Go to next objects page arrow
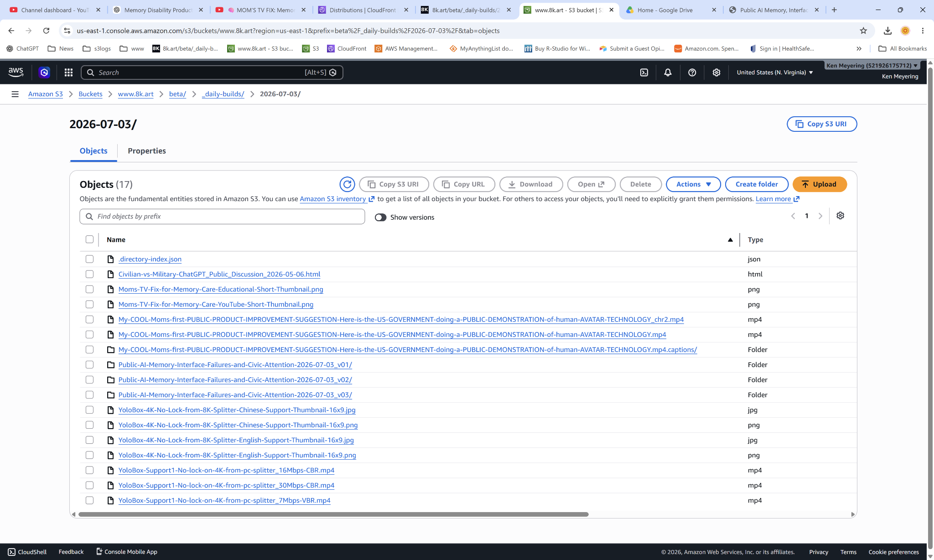934x560 pixels. click(x=820, y=216)
